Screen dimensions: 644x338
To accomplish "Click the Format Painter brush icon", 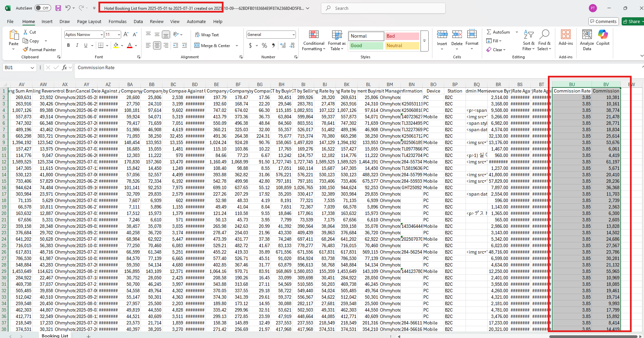I will click(x=25, y=49).
